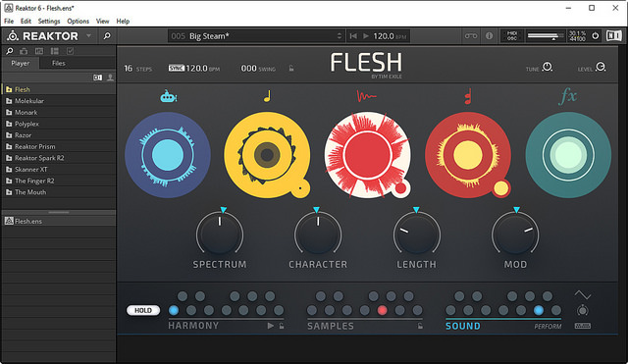Click the REAKTOR logo

coord(43,36)
